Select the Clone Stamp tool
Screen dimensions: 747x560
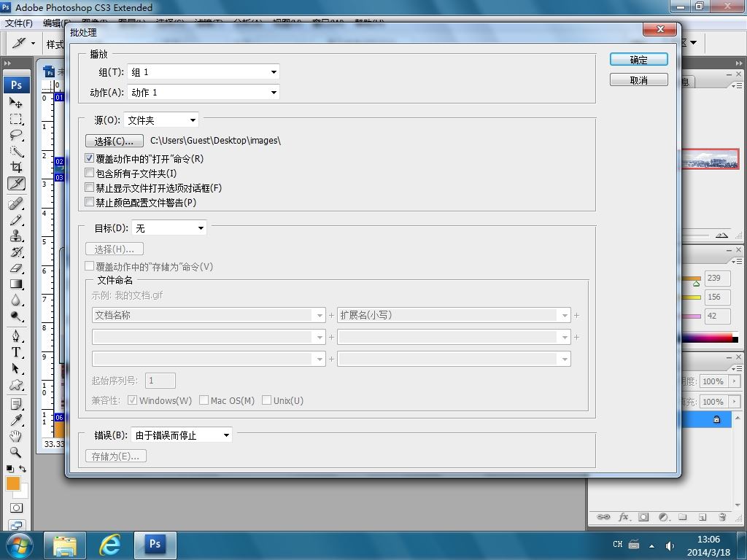16,236
